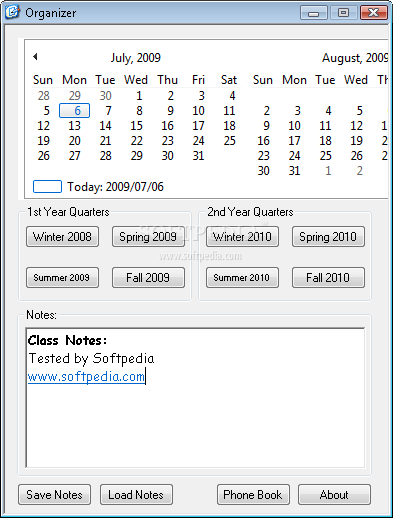The height and width of the screenshot is (518, 393).
Task: Select July 10 in the calendar
Action: tap(198, 111)
